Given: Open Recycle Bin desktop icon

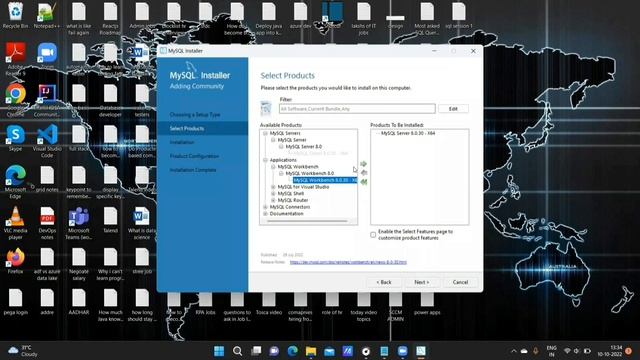Looking at the screenshot, I should coord(16,16).
